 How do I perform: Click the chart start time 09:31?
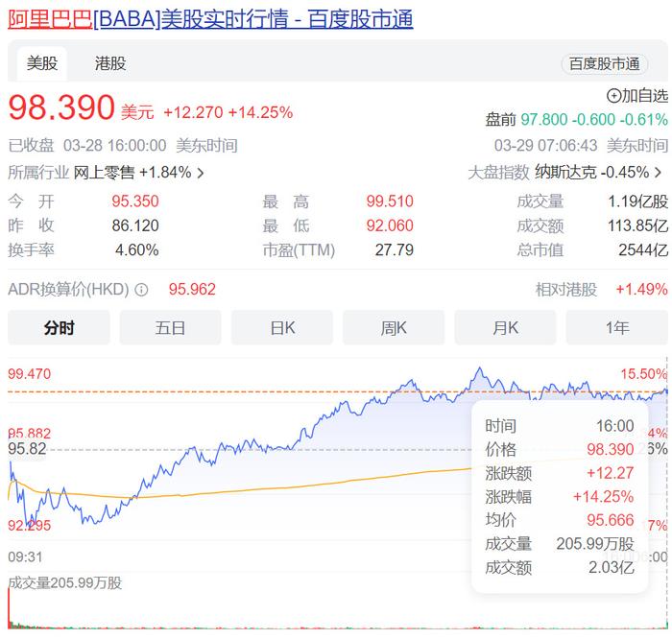pyautogui.click(x=25, y=557)
